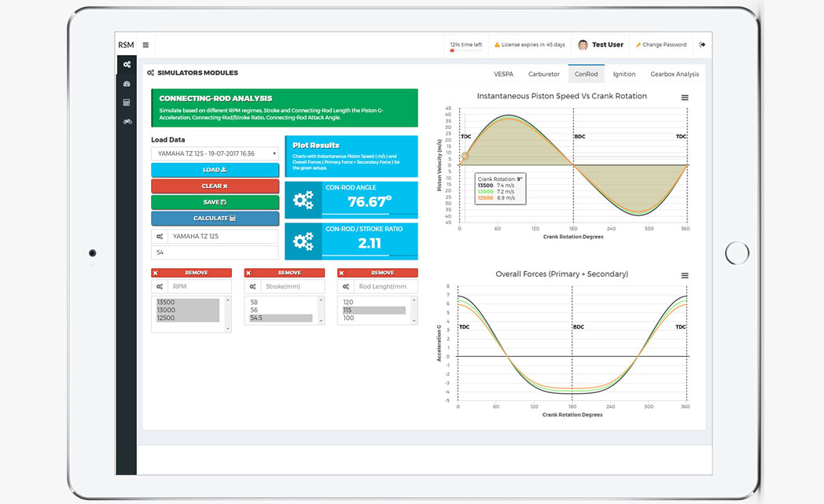Switch to the Carburetor tab
The width and height of the screenshot is (824, 504).
pyautogui.click(x=543, y=74)
